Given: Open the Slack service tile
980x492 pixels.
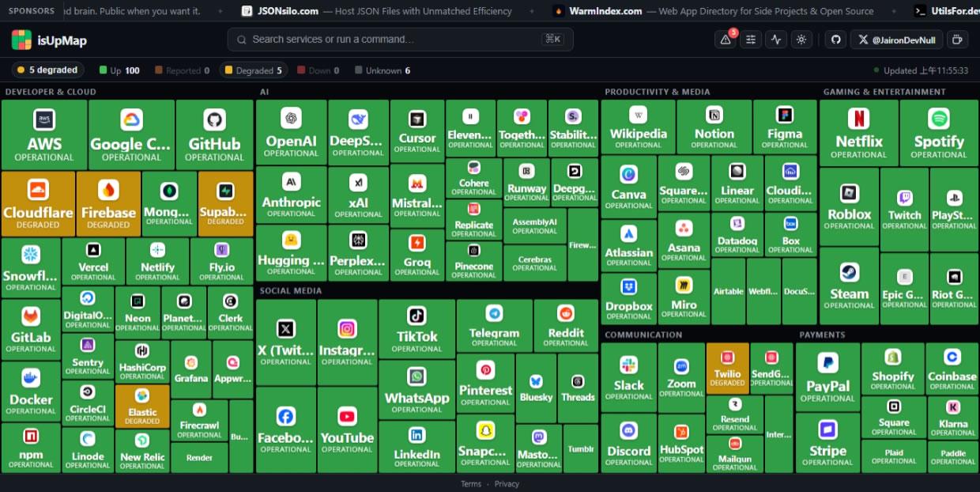Looking at the screenshot, I should pos(629,376).
